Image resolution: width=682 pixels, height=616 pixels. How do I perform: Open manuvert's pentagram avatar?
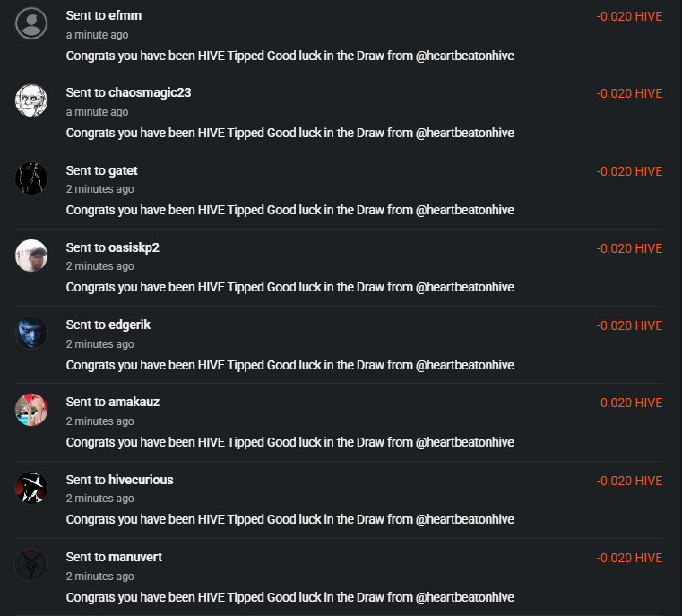(x=31, y=565)
